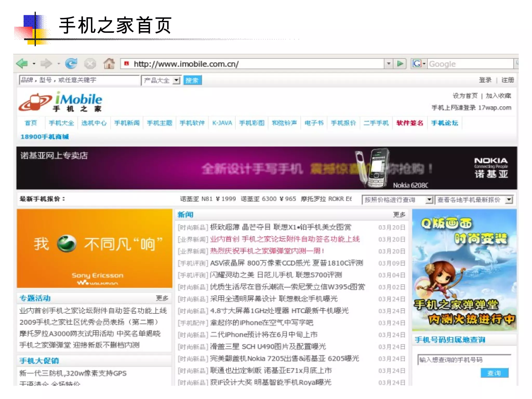Open news 4.8寸大屏幕1GHz处理器 HTC最新牛机曝光
Screen dimensions: 532x399
pos(279,311)
